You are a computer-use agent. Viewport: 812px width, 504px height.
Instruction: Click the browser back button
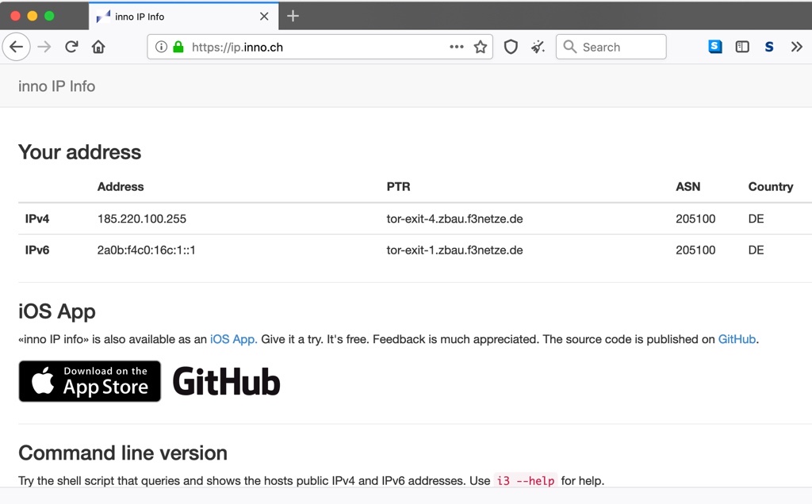pos(16,47)
